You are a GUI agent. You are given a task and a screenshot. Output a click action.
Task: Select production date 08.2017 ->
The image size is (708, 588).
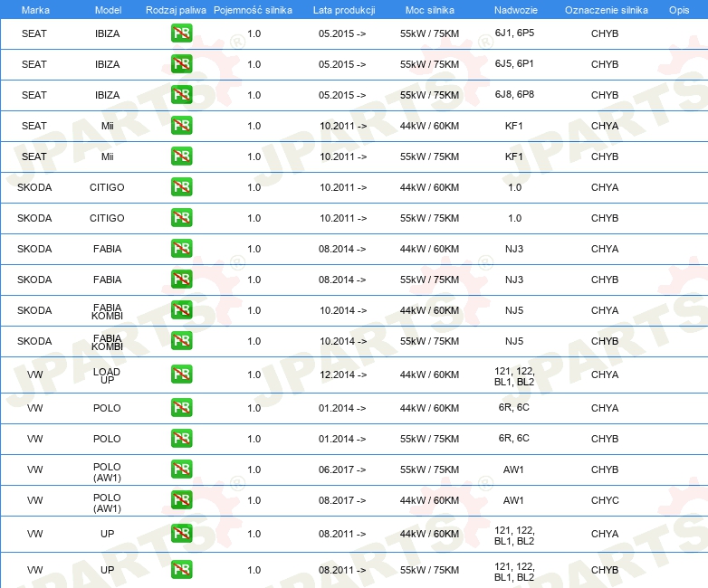pyautogui.click(x=342, y=500)
